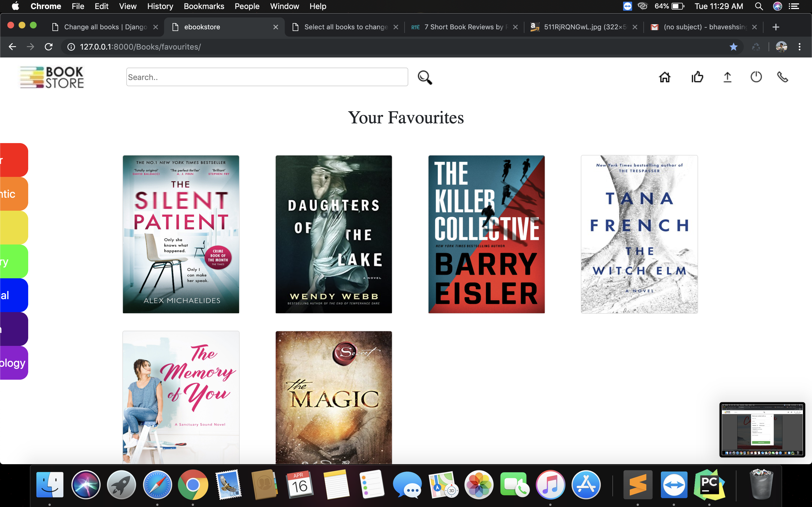
Task: Click the bookmark star in the address bar
Action: (x=734, y=47)
